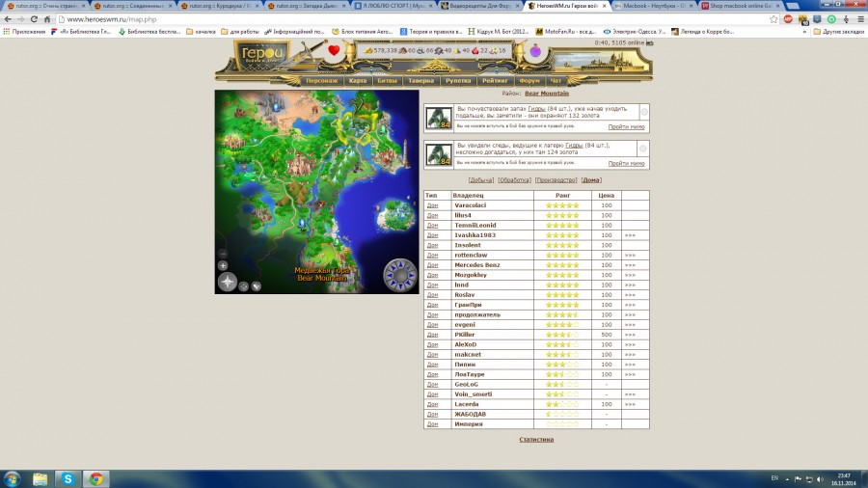Click the gold coins resource icon
The width and height of the screenshot is (868, 488).
coord(368,50)
